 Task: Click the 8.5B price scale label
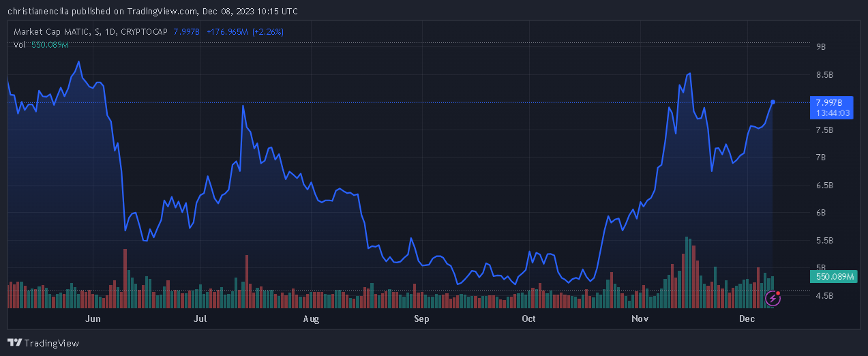(x=824, y=74)
